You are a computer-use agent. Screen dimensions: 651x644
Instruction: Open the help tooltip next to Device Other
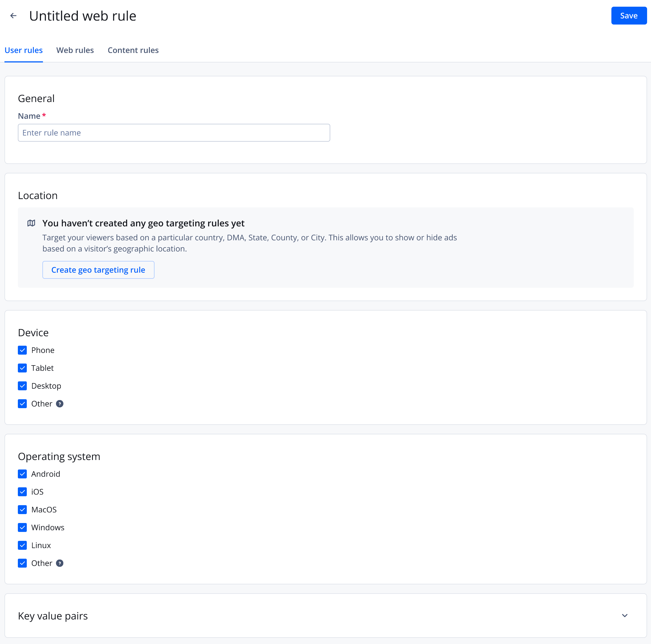[60, 403]
